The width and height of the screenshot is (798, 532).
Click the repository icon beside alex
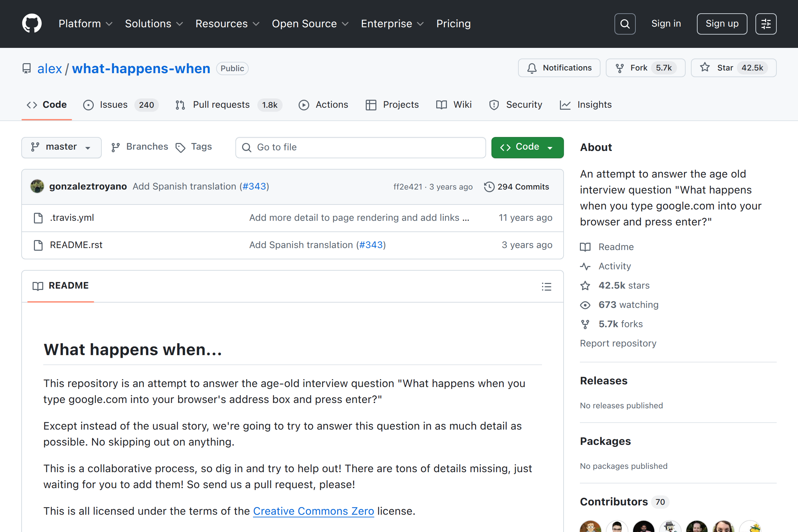27,68
